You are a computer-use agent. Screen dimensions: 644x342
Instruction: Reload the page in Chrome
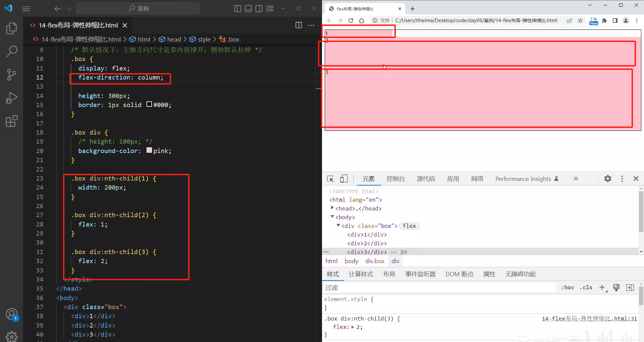[x=351, y=20]
